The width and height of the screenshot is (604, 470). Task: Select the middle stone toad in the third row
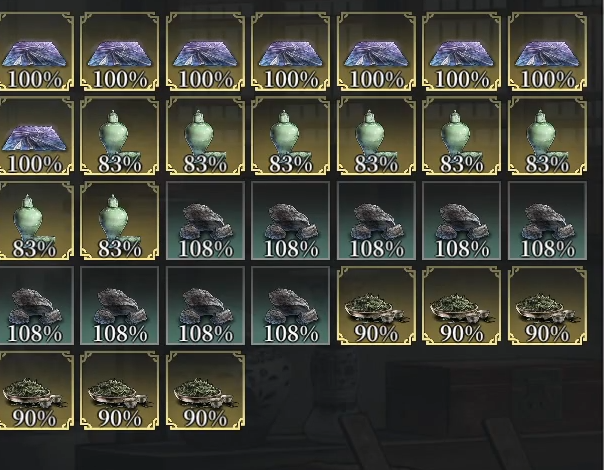point(376,221)
